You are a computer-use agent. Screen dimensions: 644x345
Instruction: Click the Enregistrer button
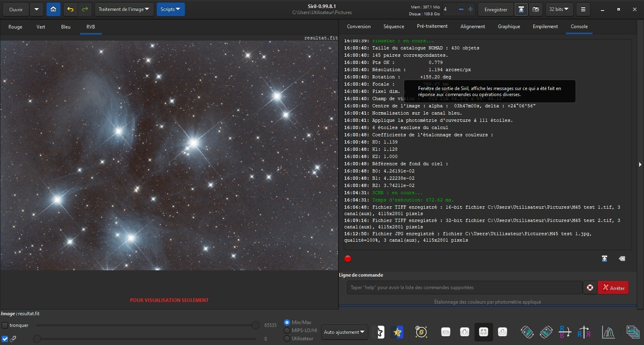(x=495, y=9)
